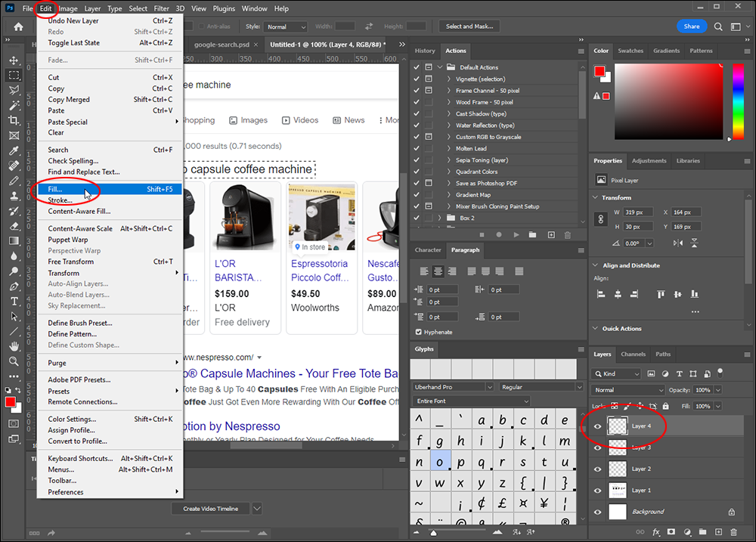The image size is (756, 542).
Task: Create new group folder in Layers panel
Action: pos(702,532)
